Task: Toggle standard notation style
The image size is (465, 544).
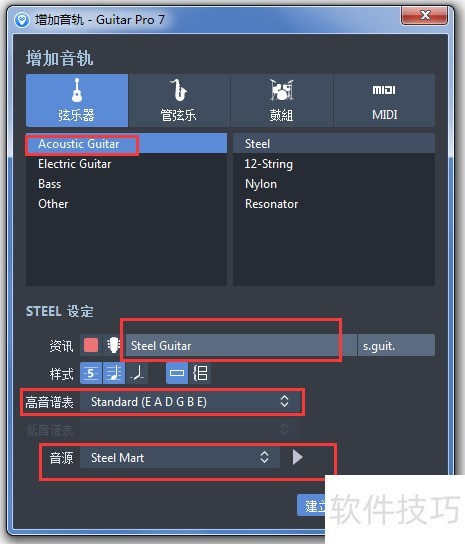Action: [x=114, y=373]
